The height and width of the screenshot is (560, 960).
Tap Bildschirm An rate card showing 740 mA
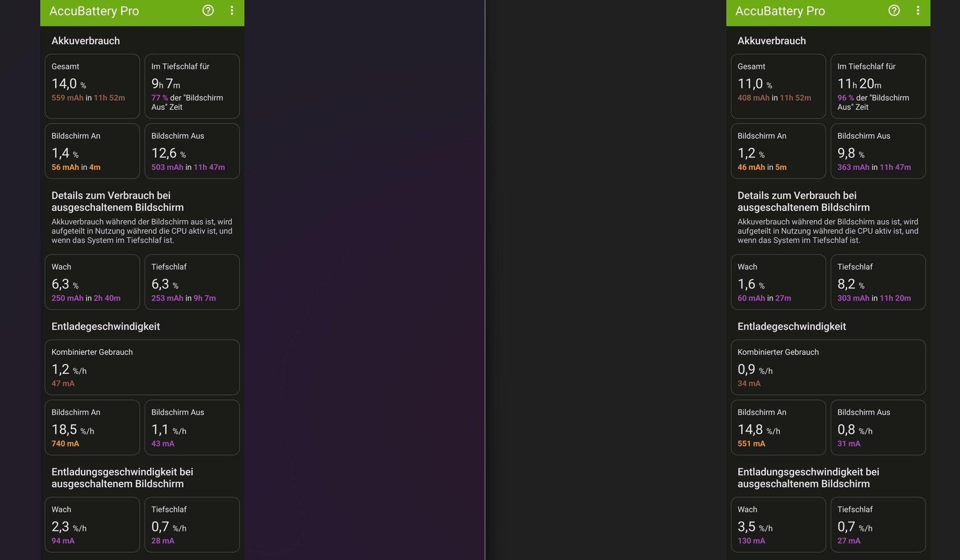pos(92,428)
